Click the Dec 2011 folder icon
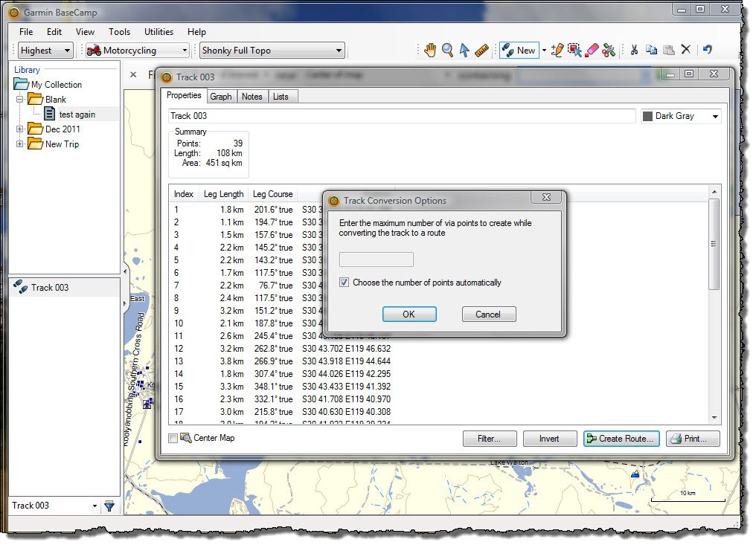Image resolution: width=756 pixels, height=545 pixels. click(x=35, y=129)
